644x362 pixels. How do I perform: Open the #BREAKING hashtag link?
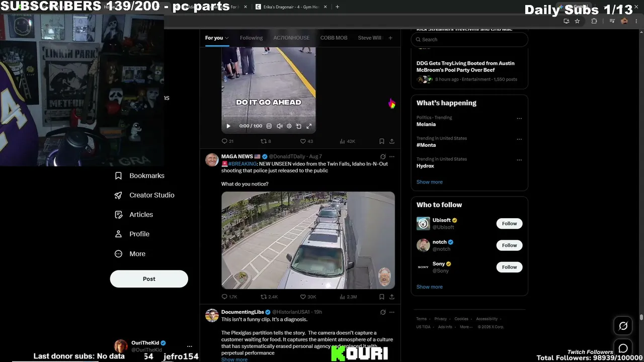click(243, 164)
